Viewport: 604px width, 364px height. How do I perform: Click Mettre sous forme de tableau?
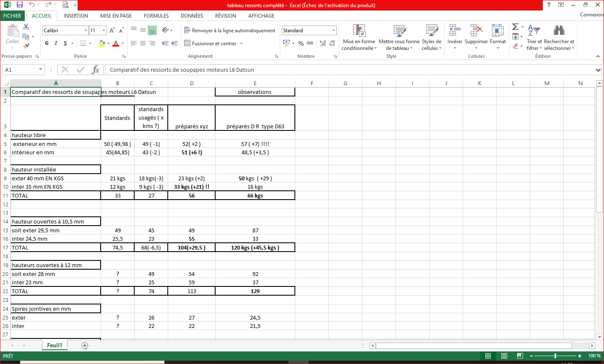[x=399, y=37]
